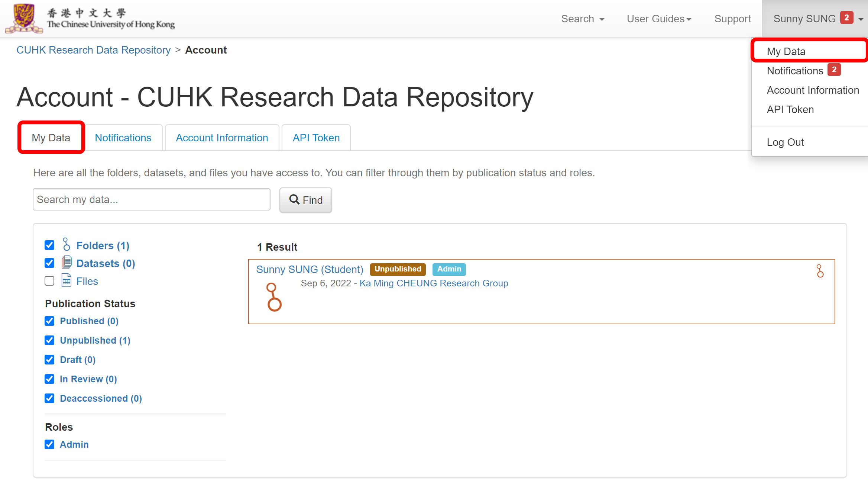
Task: Collapse the Sunny SUNG account dropdown
Action: click(x=815, y=19)
